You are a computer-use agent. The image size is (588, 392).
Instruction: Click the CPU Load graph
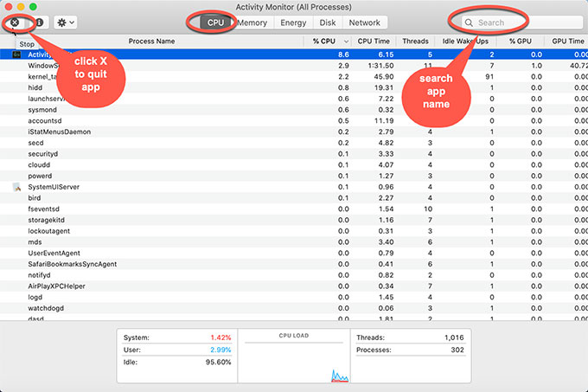pyautogui.click(x=293, y=355)
